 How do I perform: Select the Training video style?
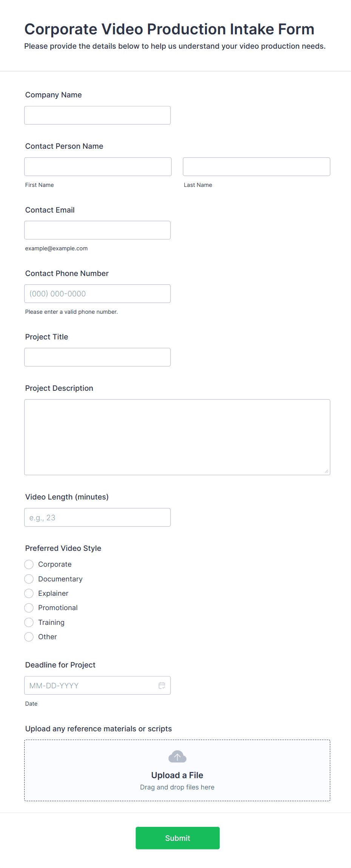point(29,622)
